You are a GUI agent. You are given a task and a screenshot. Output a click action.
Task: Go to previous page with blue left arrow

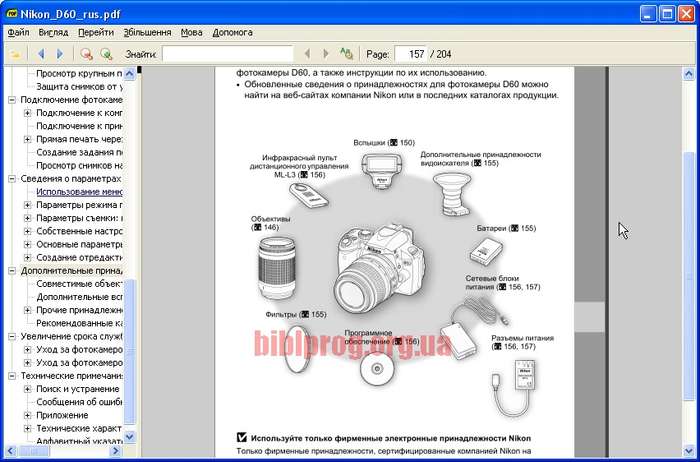click(42, 54)
